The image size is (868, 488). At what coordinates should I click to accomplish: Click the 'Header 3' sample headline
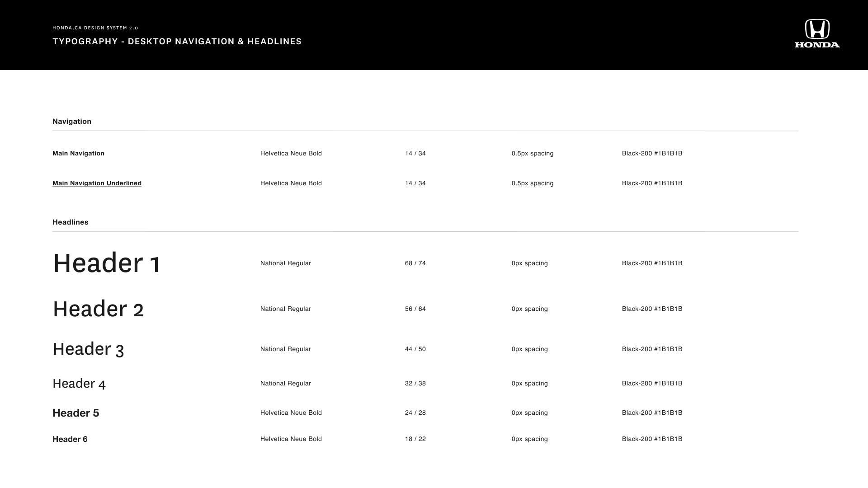(x=88, y=349)
